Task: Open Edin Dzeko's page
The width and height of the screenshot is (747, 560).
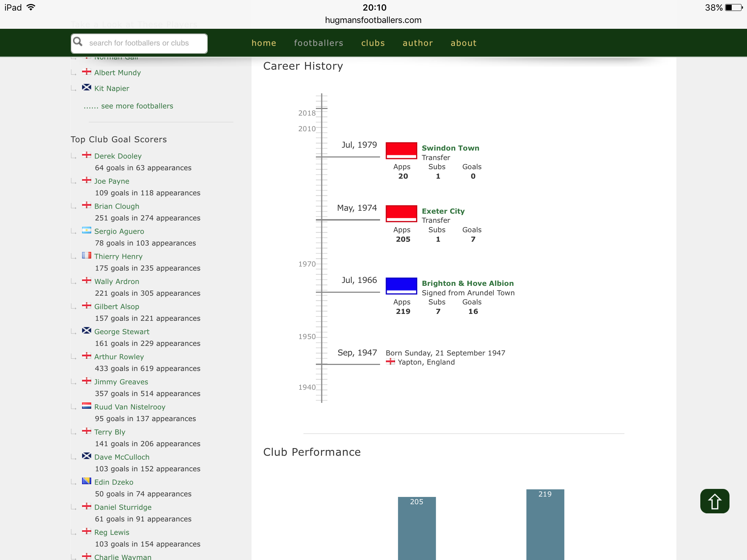Action: pos(114,482)
